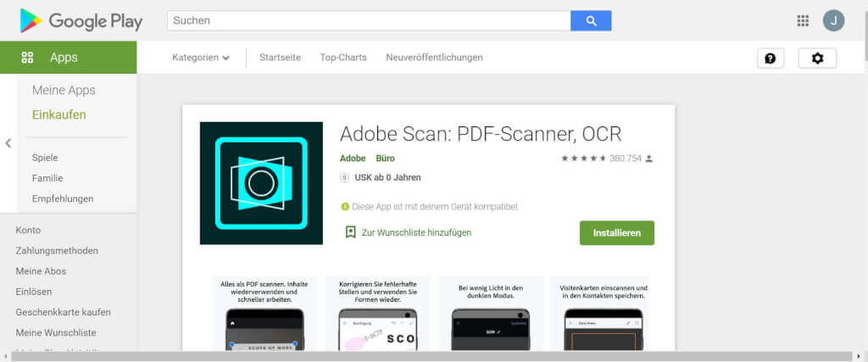
Task: Open 'Visitenkarten einscannen' screenshot
Action: (x=599, y=313)
